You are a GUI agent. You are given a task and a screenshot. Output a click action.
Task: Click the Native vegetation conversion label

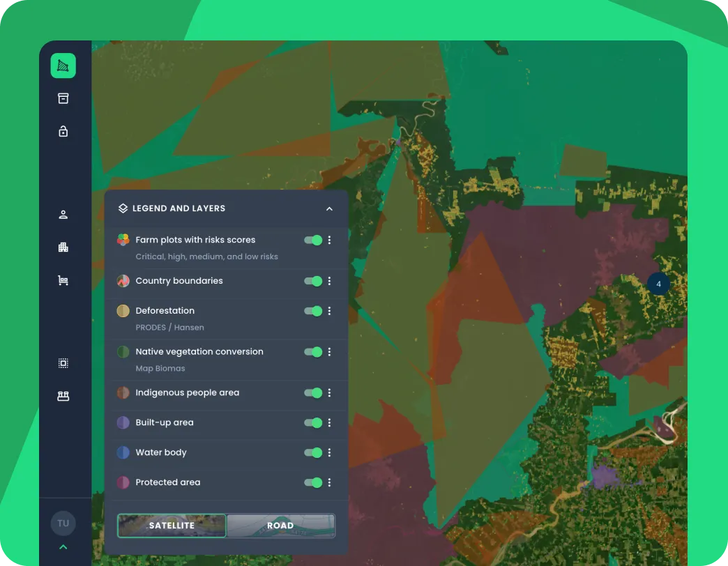pyautogui.click(x=199, y=352)
